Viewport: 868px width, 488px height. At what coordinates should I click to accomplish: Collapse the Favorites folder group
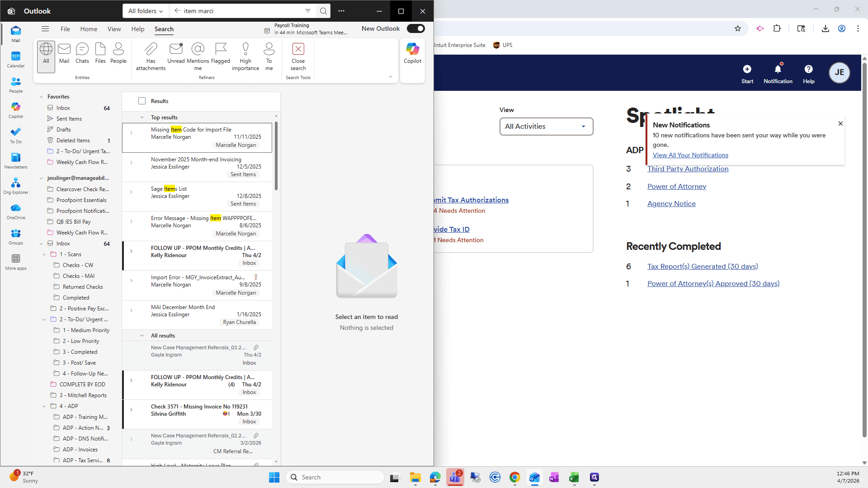click(x=41, y=97)
